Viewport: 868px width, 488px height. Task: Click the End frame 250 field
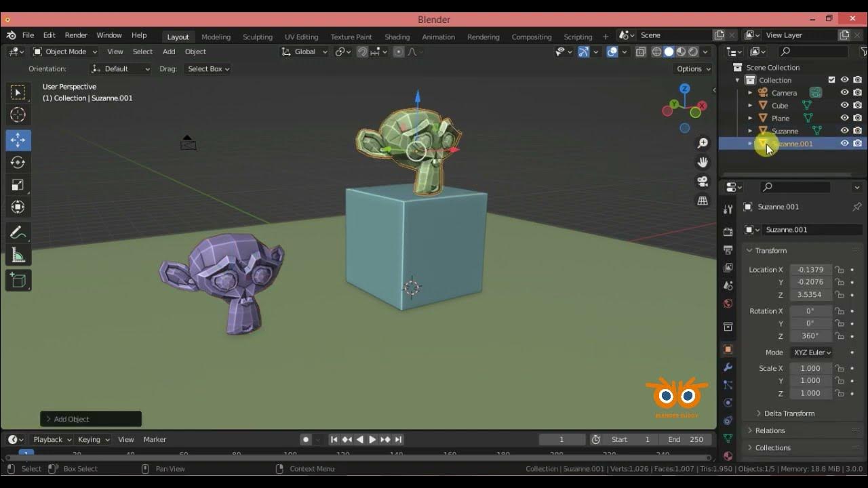click(x=686, y=439)
